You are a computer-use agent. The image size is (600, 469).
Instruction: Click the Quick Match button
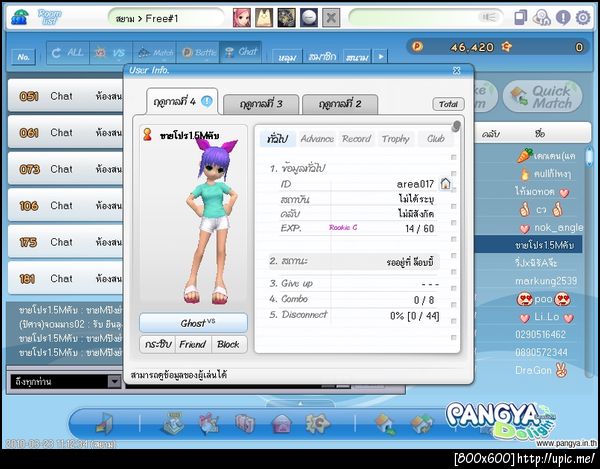click(542, 96)
